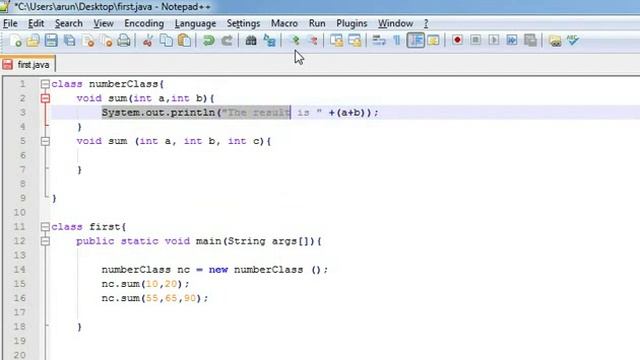Screen dimensions: 640x360
Task: Open the Search menu
Action: [x=69, y=24]
